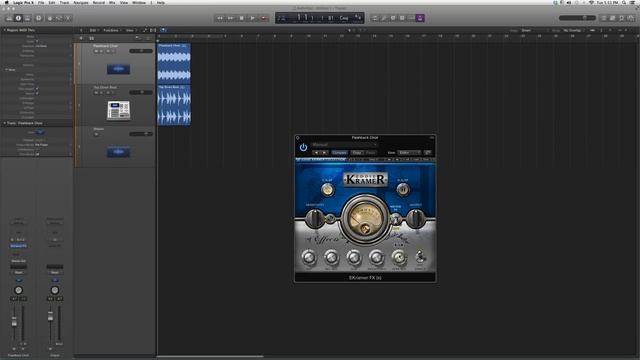Go to next plugin preset
The height and width of the screenshot is (360, 640).
tap(324, 153)
